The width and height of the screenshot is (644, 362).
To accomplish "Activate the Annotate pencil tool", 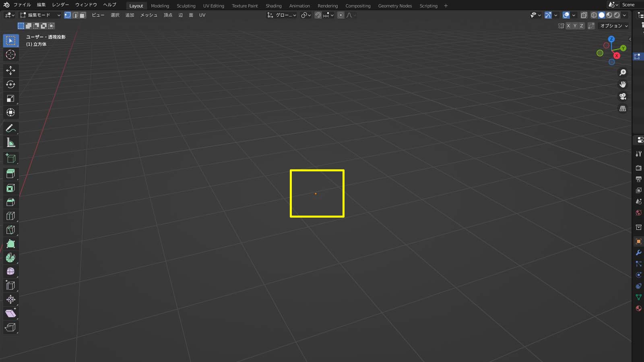I will pyautogui.click(x=11, y=129).
